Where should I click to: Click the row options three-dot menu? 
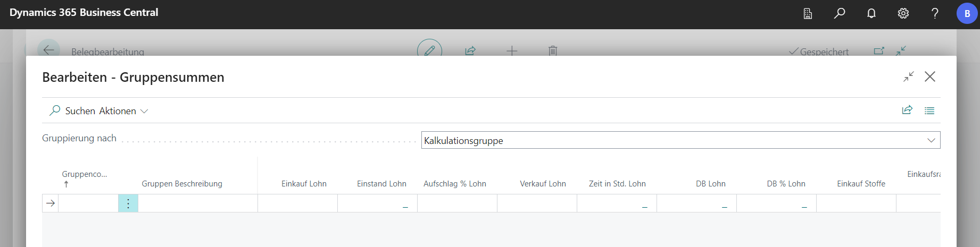coord(128,203)
